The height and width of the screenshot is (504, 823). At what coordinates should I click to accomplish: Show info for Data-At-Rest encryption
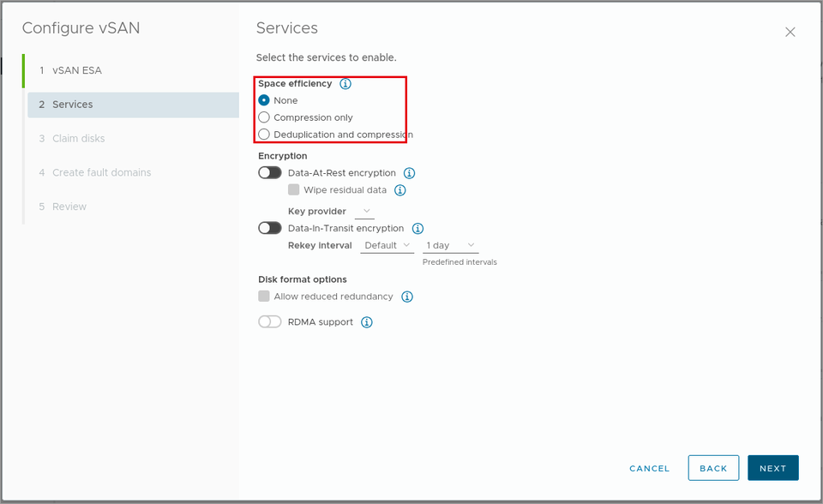point(409,173)
